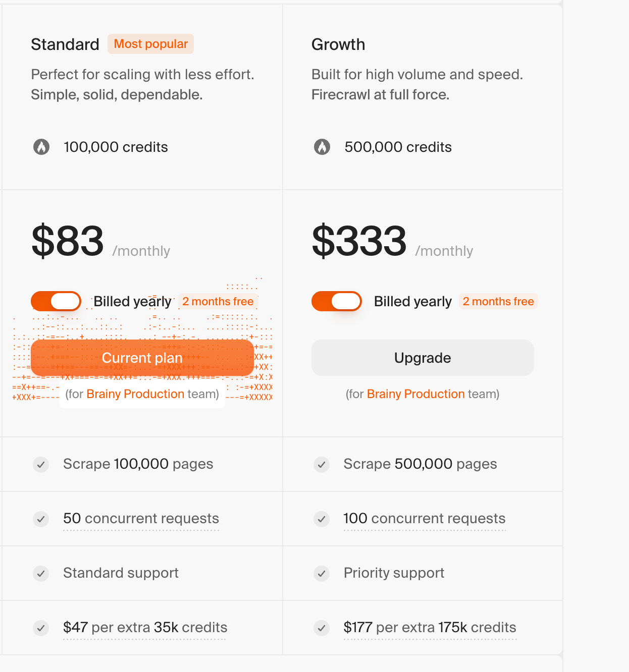
Task: Click check icon beside $47 per extra credits
Action: click(x=41, y=628)
